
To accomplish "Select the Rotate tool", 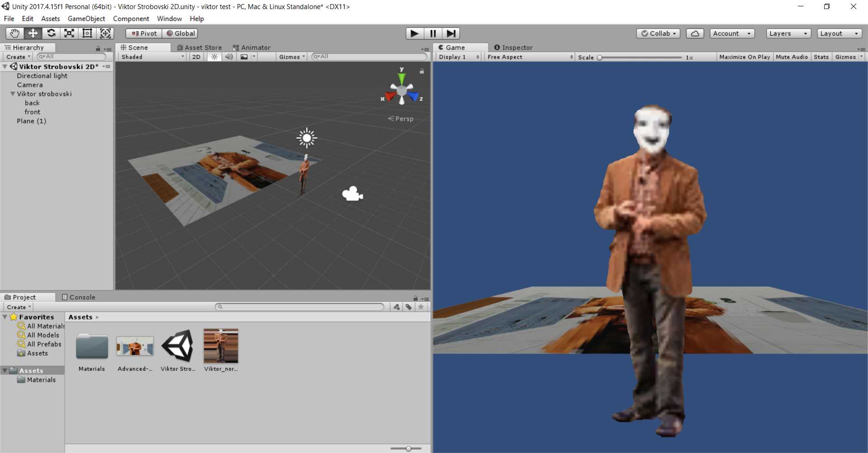I will coord(51,33).
